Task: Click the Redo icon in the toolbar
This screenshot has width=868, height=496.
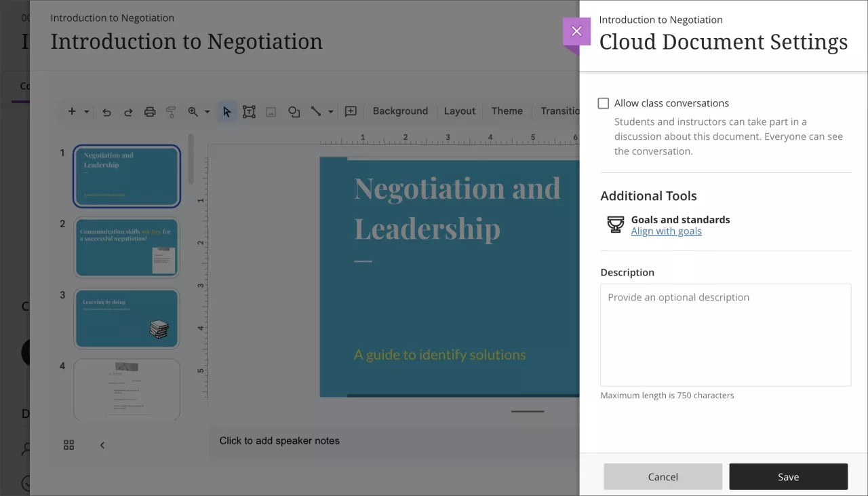Action: (128, 111)
